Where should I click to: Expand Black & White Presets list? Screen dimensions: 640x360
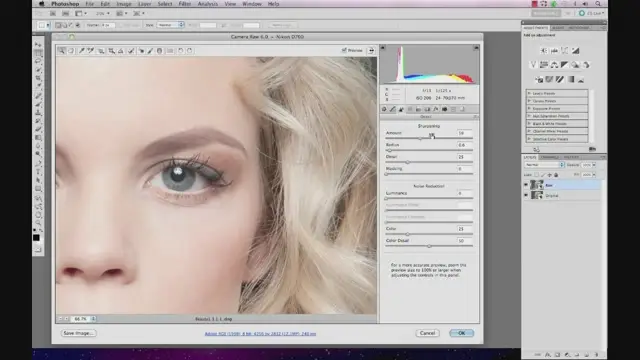pyautogui.click(x=529, y=124)
